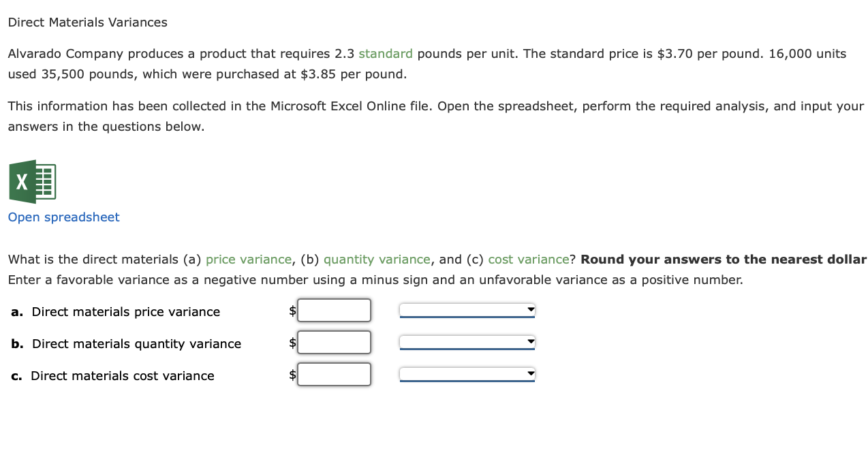This screenshot has width=868, height=470.
Task: Click the dollar sign before the first answer box
Action: coord(292,310)
